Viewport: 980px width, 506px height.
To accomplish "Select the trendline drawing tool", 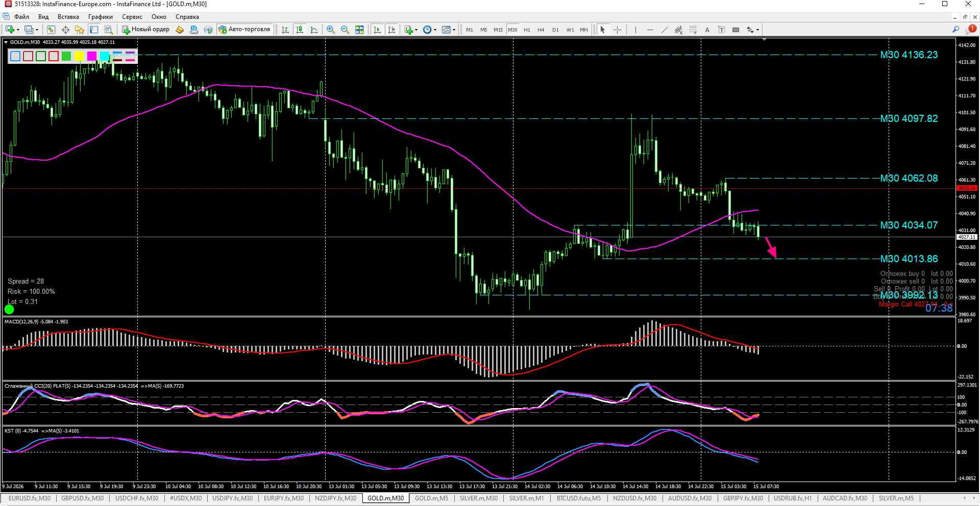I will click(x=664, y=30).
